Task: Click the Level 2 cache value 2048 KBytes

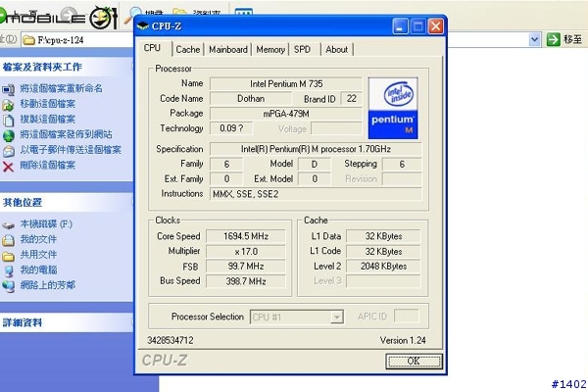Action: click(x=383, y=267)
